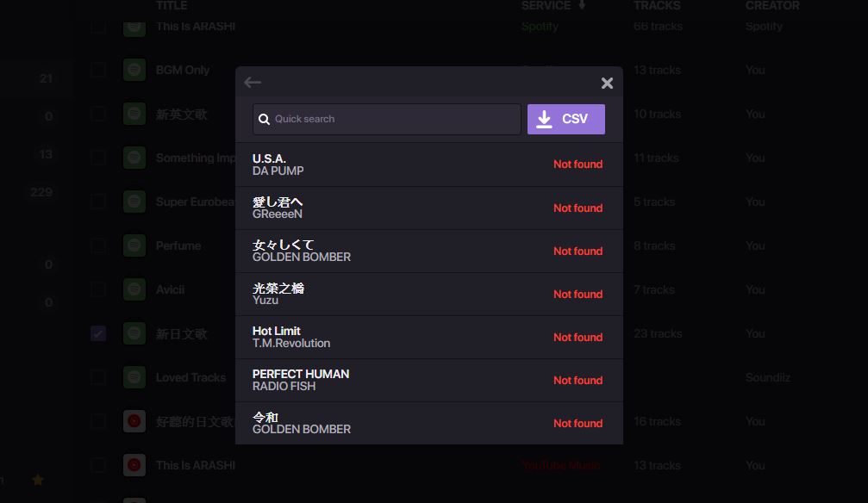Download the track list as CSV
The image size is (868, 503).
[565, 119]
